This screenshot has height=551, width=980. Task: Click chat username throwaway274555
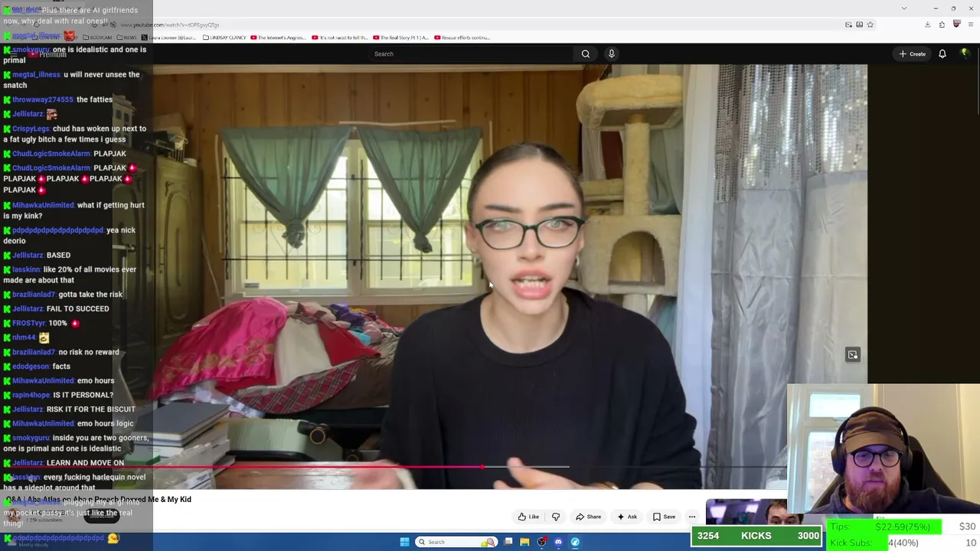[43, 99]
